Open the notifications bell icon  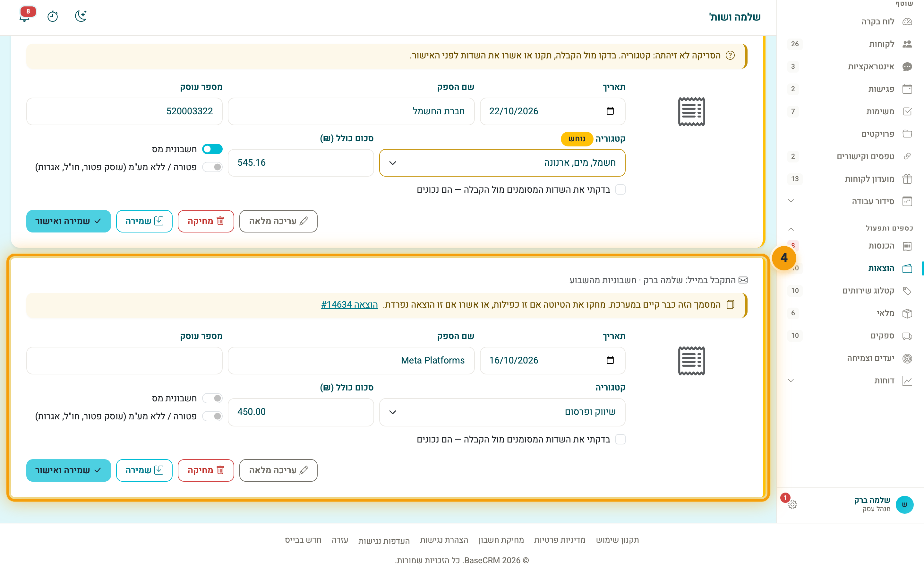point(25,16)
